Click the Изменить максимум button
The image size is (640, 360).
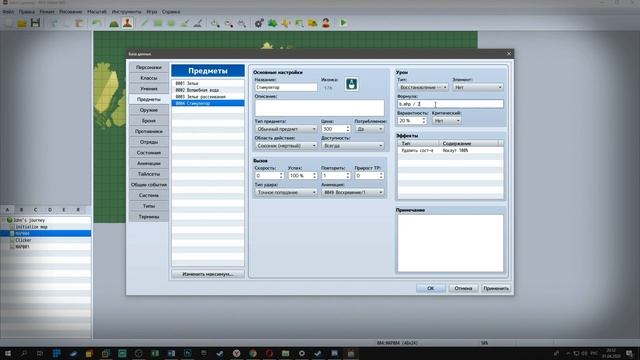click(208, 274)
